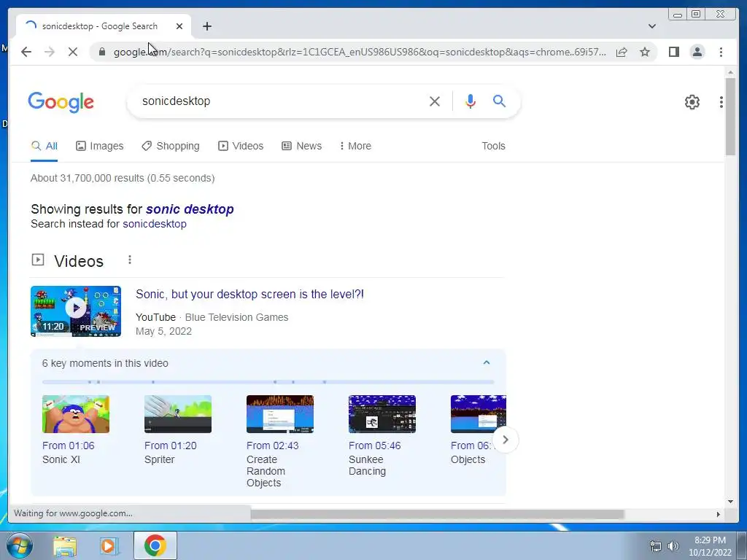The image size is (747, 560).
Task: Start voice search with microphone icon
Action: [x=471, y=101]
